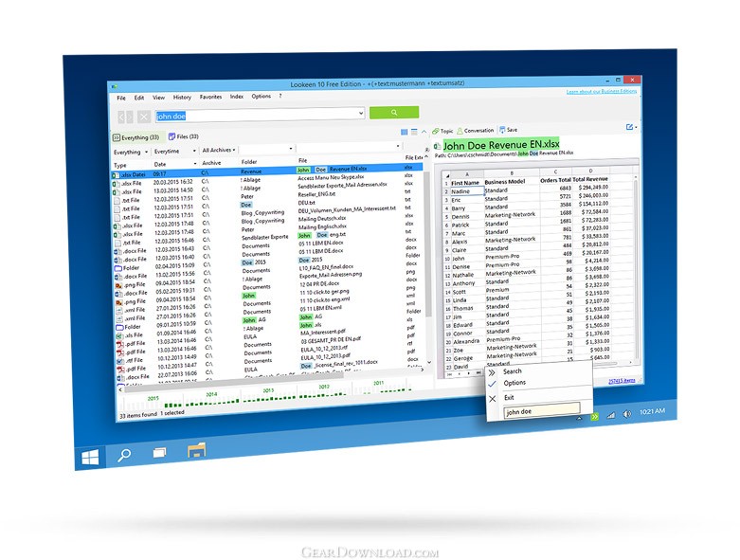Switch to the list view layout icon
Viewport: 740px width, 560px height.
414,132
